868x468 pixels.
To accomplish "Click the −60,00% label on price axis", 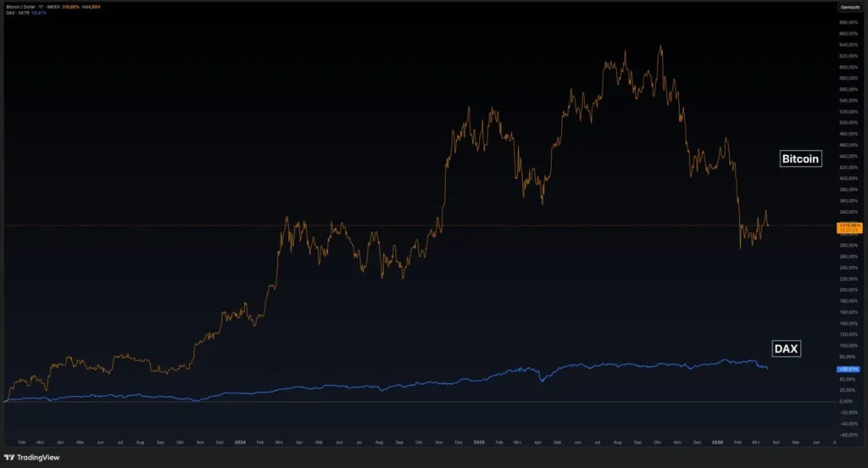I will click(x=848, y=435).
